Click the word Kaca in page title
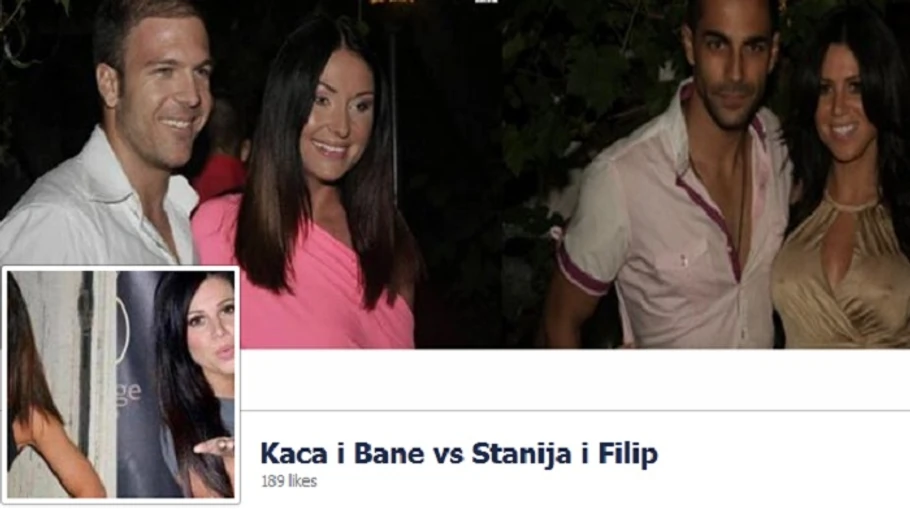910x520 pixels. click(x=294, y=454)
